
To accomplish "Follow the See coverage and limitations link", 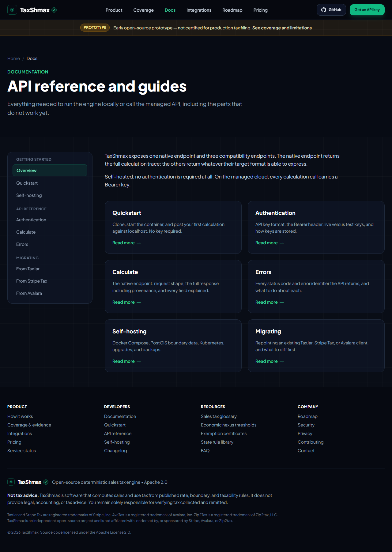I will [x=282, y=28].
